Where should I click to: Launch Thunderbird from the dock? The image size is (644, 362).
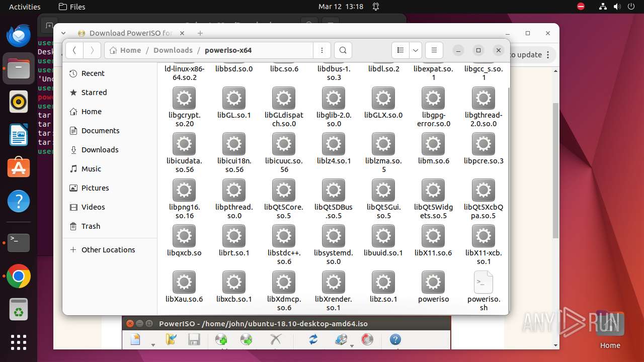pyautogui.click(x=19, y=36)
